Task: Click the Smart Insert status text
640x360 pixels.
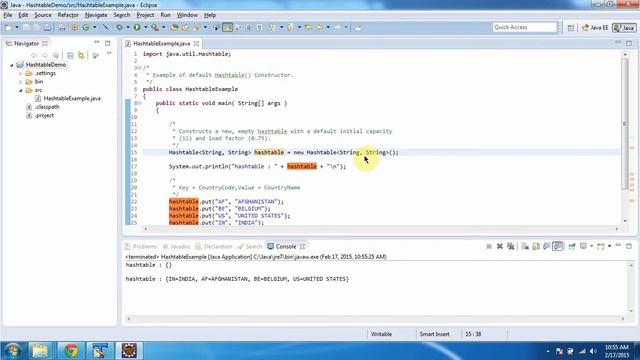Action: click(x=434, y=334)
